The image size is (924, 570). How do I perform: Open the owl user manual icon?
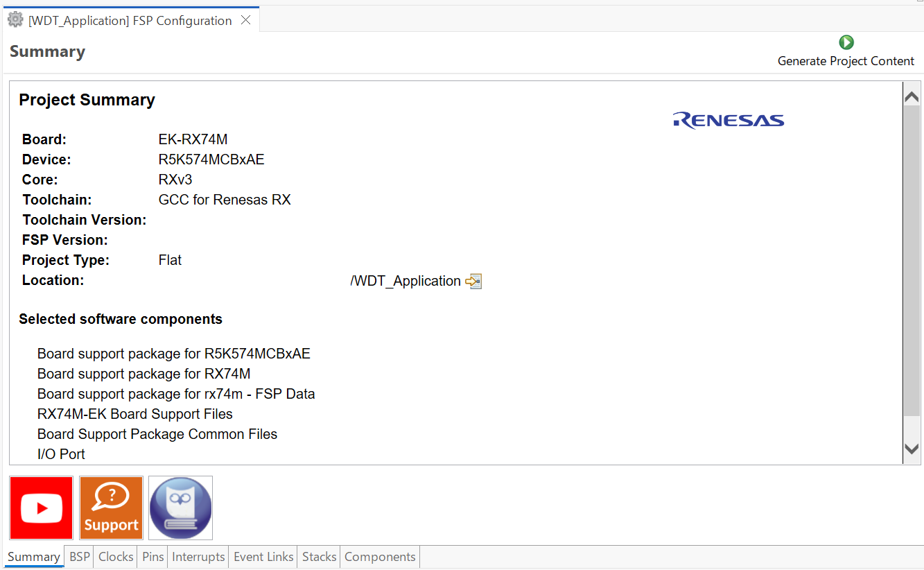pyautogui.click(x=180, y=508)
